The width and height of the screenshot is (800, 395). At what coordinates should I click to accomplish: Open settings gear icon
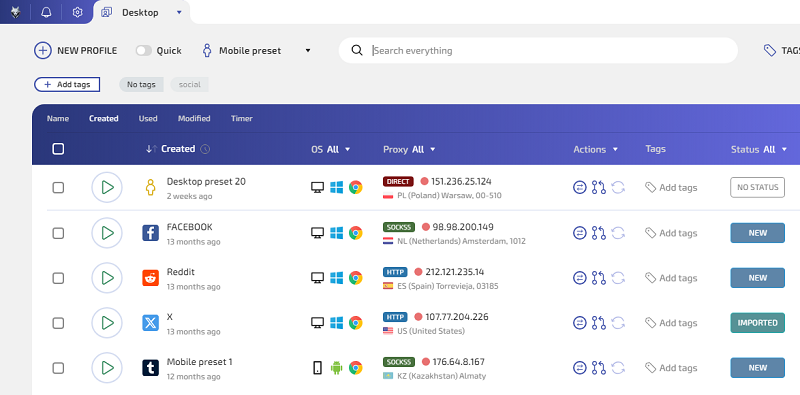78,12
